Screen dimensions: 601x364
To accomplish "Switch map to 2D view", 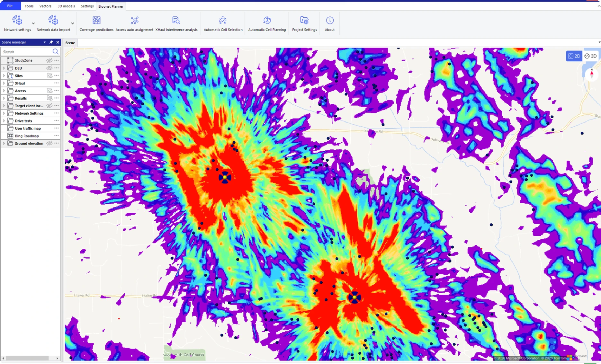I will [x=574, y=56].
